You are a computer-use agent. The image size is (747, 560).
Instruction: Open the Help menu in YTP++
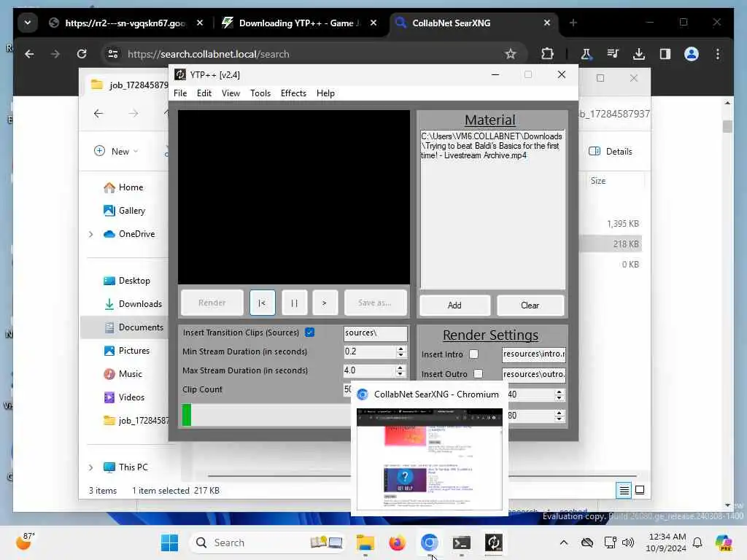[325, 93]
